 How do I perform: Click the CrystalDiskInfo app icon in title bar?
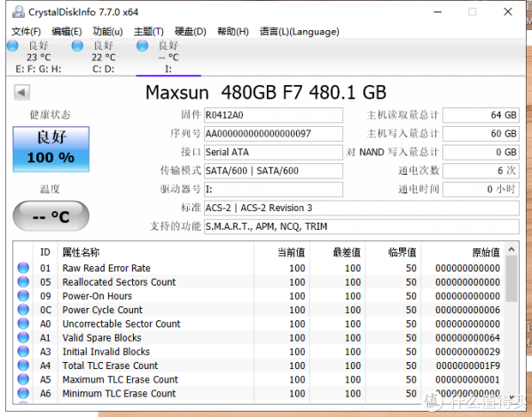(x=19, y=12)
